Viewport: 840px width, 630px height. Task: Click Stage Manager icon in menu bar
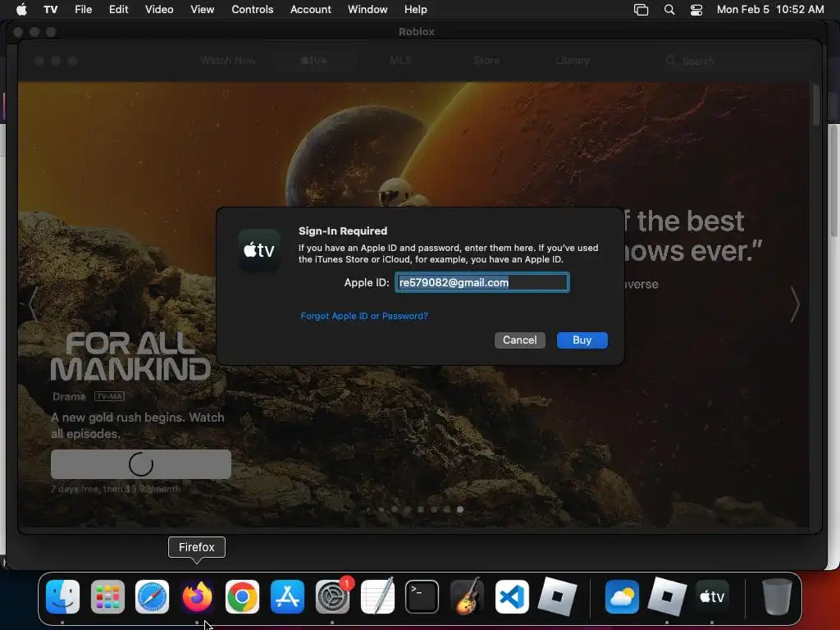tap(641, 10)
